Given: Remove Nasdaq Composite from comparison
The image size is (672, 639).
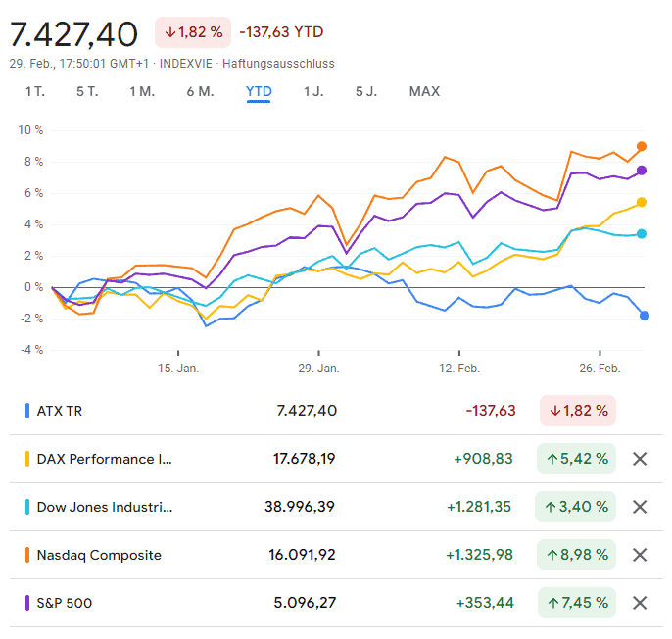Looking at the screenshot, I should [640, 555].
